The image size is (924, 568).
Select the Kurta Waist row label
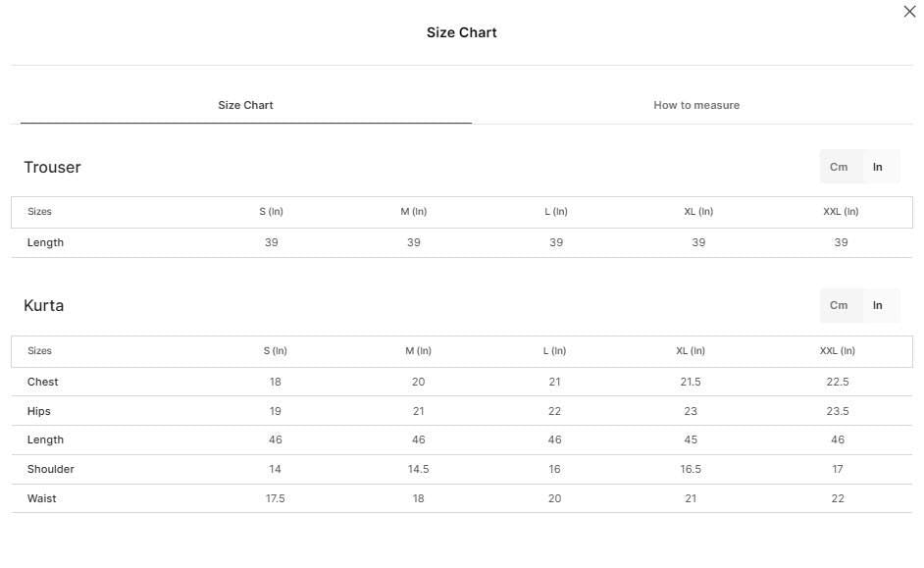42,498
